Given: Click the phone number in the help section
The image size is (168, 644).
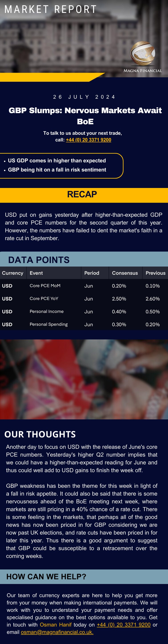Looking at the screenshot, I should coord(124,624).
